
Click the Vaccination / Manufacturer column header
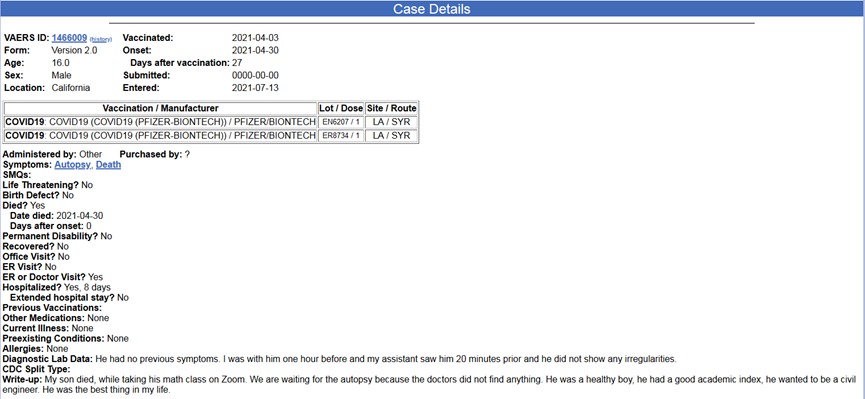coord(161,108)
